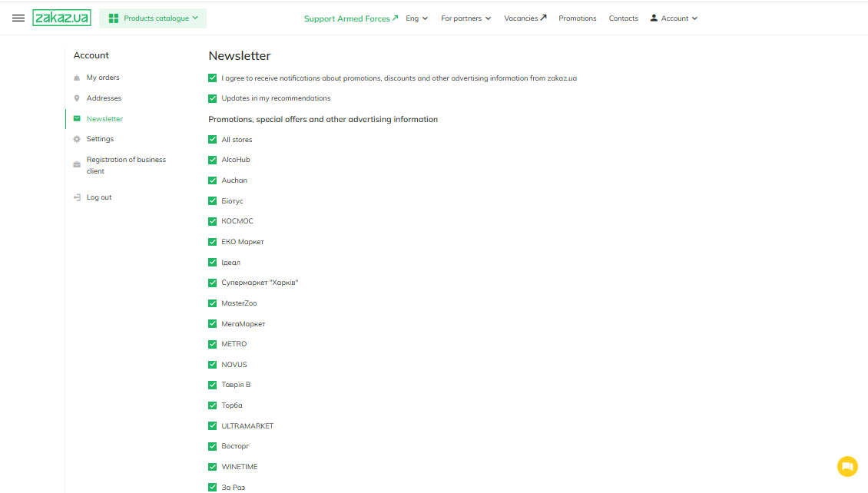868x493 pixels.
Task: Click the bell icon beside My orders
Action: 77,78
